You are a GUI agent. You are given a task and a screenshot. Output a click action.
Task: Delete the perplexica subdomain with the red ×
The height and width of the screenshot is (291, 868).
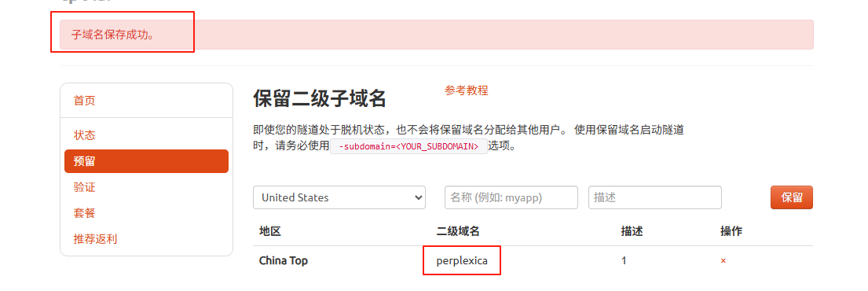pyautogui.click(x=723, y=260)
